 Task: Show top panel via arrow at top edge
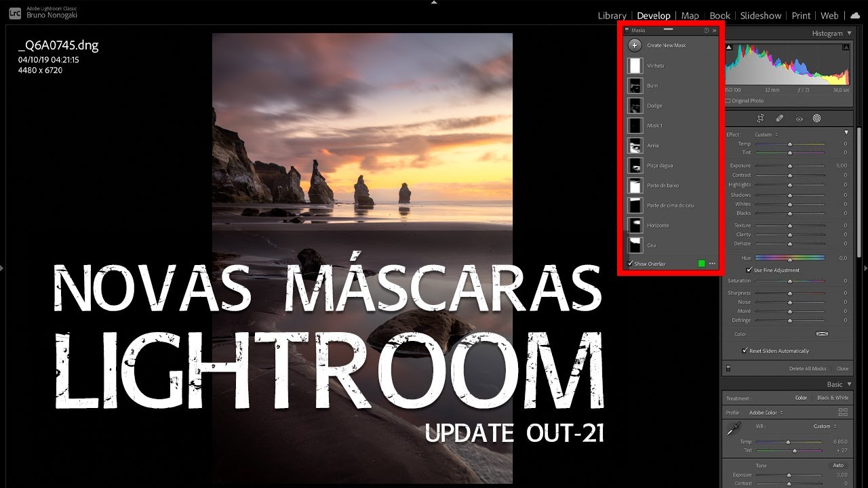click(434, 3)
